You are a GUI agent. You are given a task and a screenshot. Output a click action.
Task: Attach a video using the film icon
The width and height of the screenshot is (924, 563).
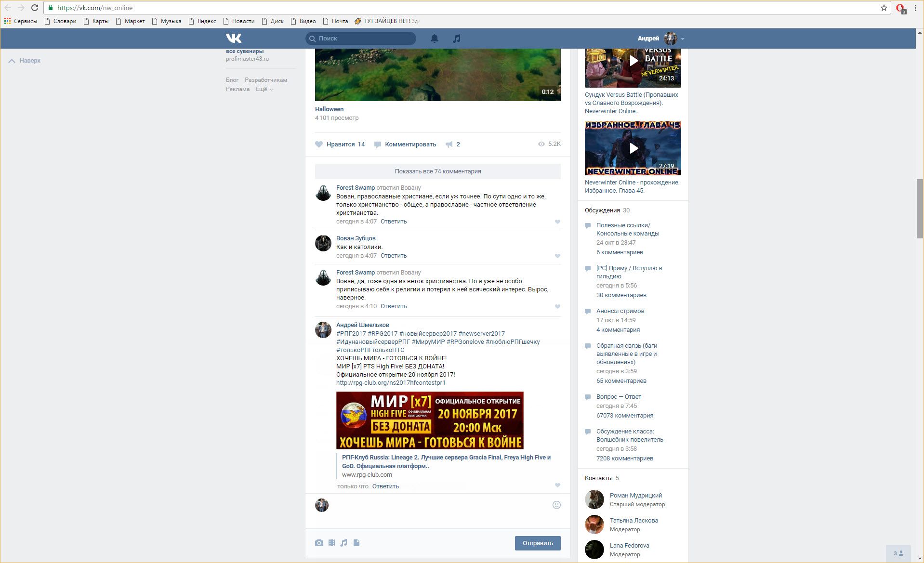coord(331,543)
